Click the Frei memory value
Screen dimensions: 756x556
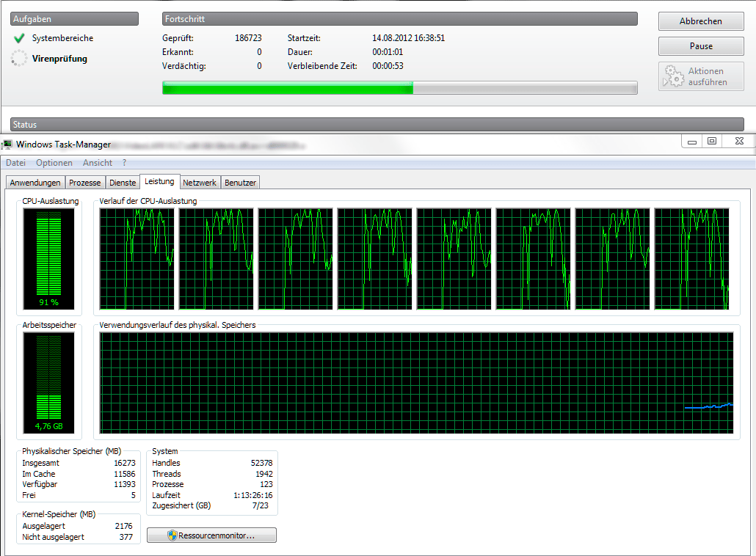coord(134,495)
